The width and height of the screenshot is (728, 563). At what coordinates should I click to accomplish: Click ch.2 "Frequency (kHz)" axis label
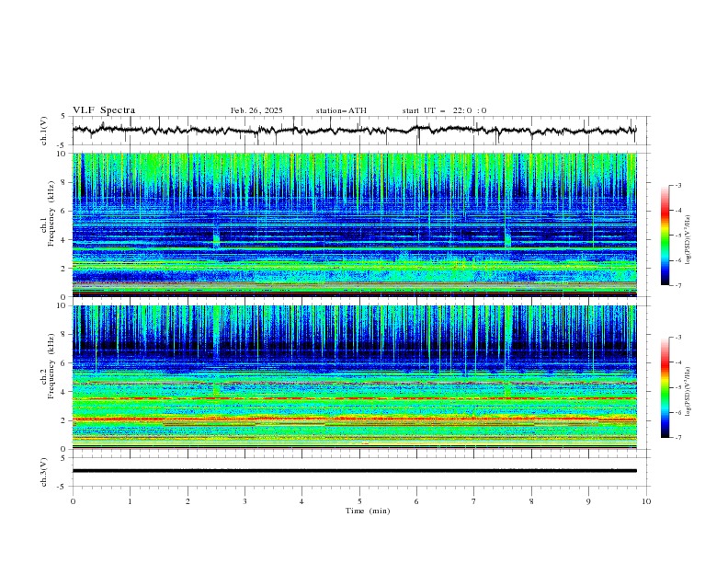click(x=51, y=366)
